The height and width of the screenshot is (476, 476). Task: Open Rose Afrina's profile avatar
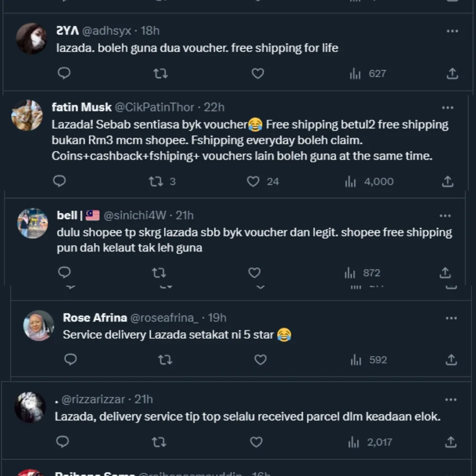coord(39,326)
